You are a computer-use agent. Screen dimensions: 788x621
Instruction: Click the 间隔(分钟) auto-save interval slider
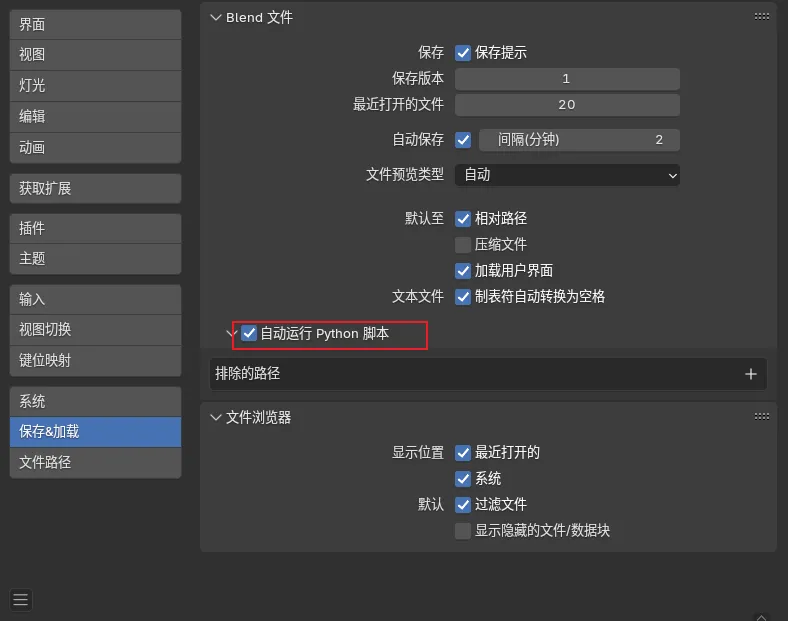pos(579,140)
